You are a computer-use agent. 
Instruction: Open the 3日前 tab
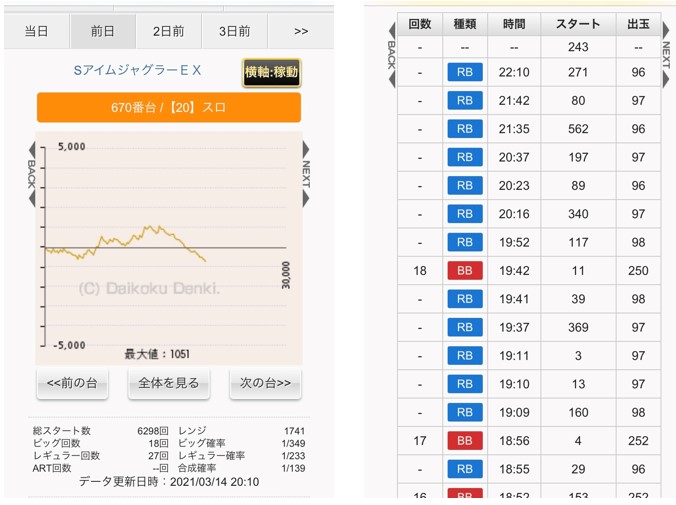click(235, 31)
